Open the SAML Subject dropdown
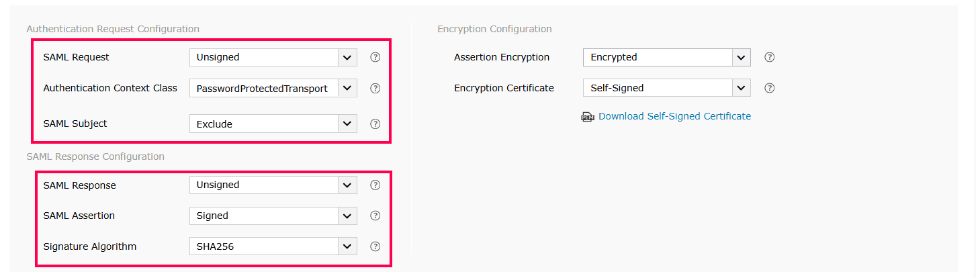Screen dimensions: 980x278 [273, 124]
